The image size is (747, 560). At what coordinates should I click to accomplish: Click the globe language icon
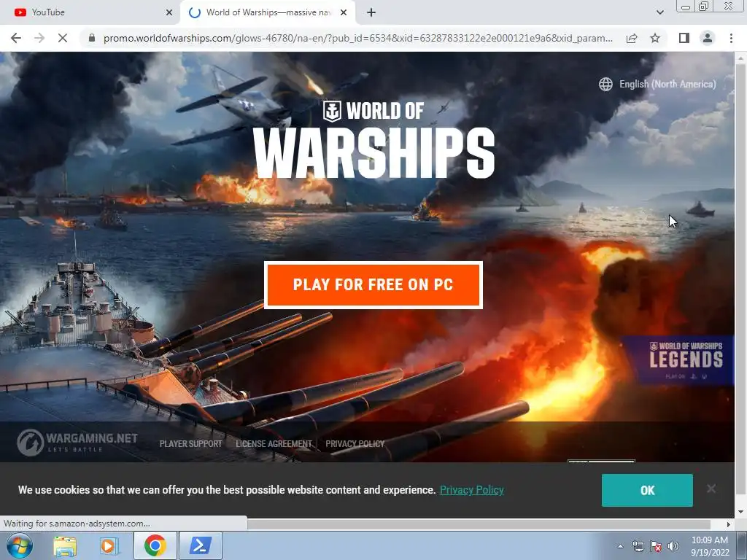pos(605,85)
